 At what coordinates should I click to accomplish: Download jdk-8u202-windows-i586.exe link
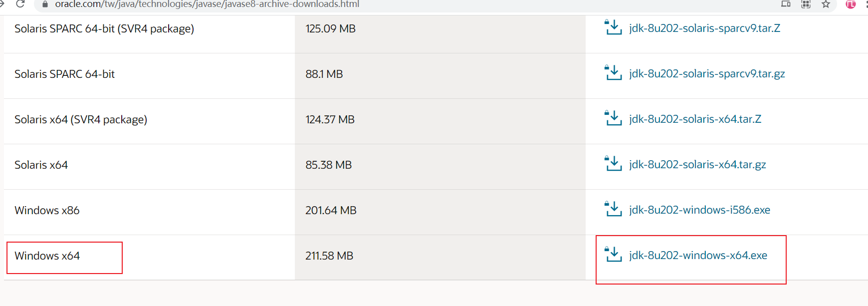tap(699, 210)
